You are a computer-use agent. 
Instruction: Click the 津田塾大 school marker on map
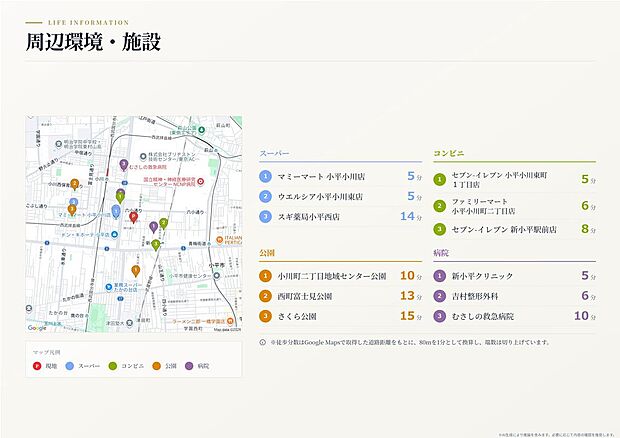click(x=129, y=323)
